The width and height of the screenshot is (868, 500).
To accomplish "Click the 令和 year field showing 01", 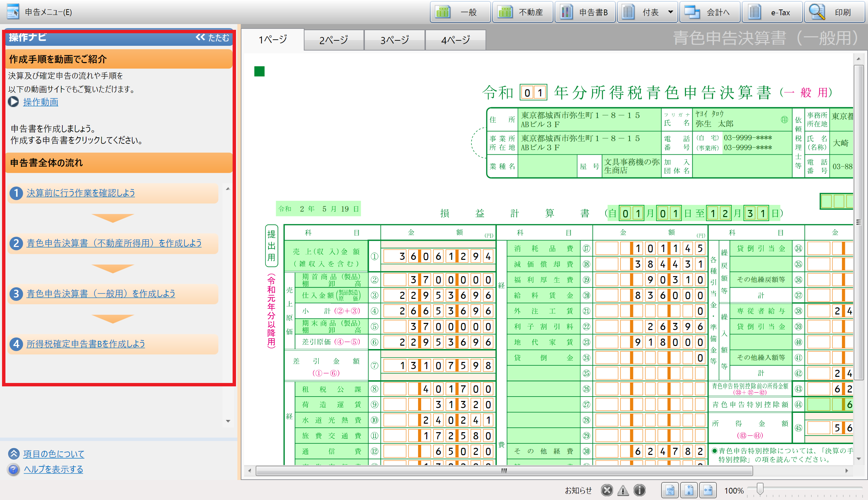I will coord(533,92).
